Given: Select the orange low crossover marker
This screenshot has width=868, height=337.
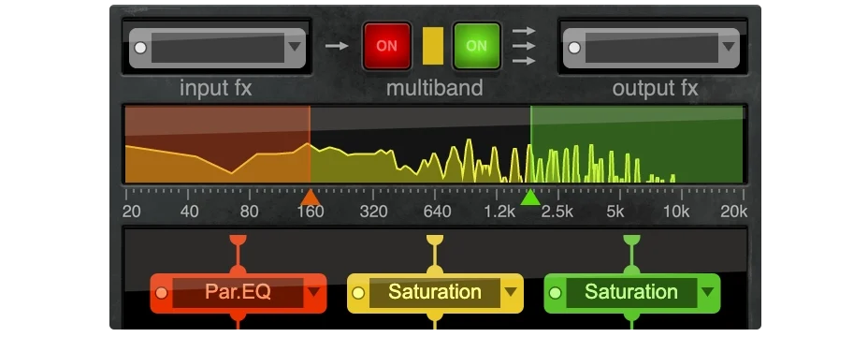Looking at the screenshot, I should 310,198.
